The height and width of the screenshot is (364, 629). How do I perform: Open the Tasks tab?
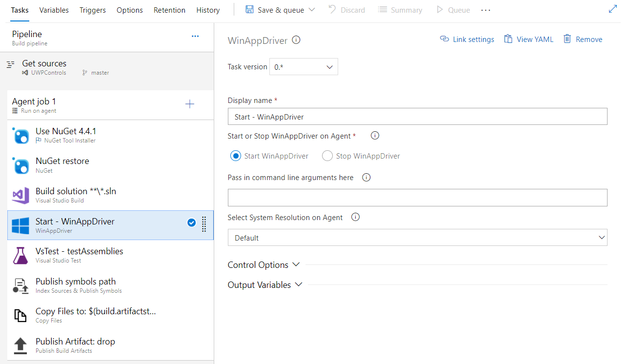click(20, 10)
